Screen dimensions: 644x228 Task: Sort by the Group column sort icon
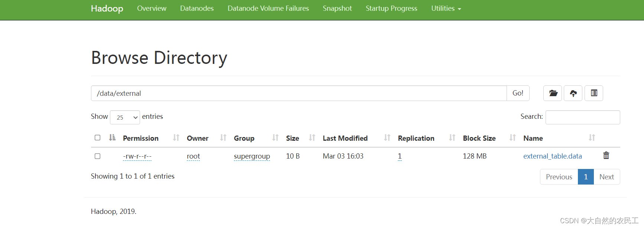click(275, 138)
